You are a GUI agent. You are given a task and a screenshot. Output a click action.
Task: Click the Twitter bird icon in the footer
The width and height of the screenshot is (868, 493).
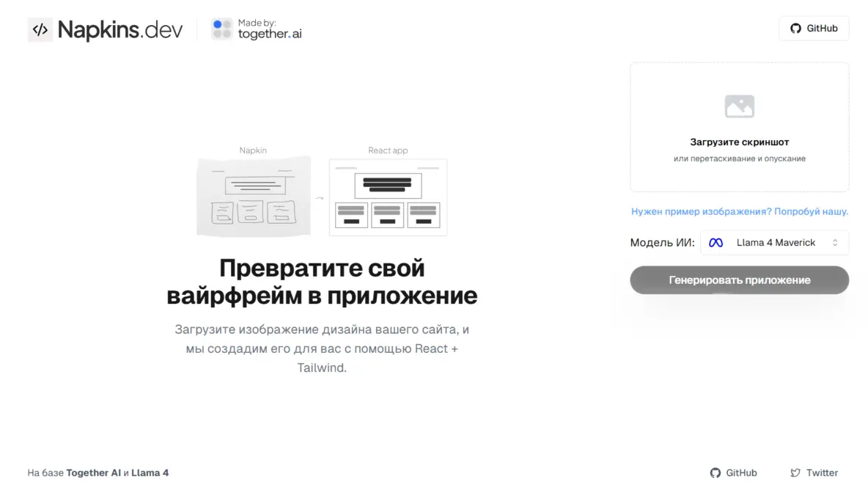pos(795,473)
